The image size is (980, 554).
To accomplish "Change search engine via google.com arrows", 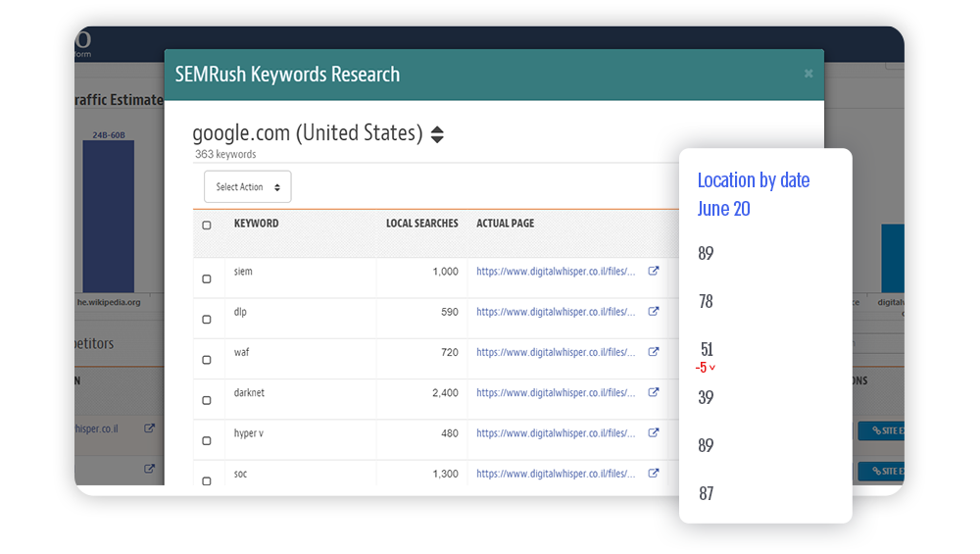I will [437, 134].
